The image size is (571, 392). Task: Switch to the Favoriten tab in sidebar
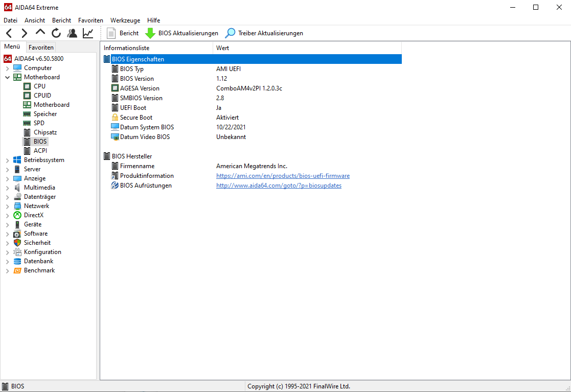(x=41, y=48)
